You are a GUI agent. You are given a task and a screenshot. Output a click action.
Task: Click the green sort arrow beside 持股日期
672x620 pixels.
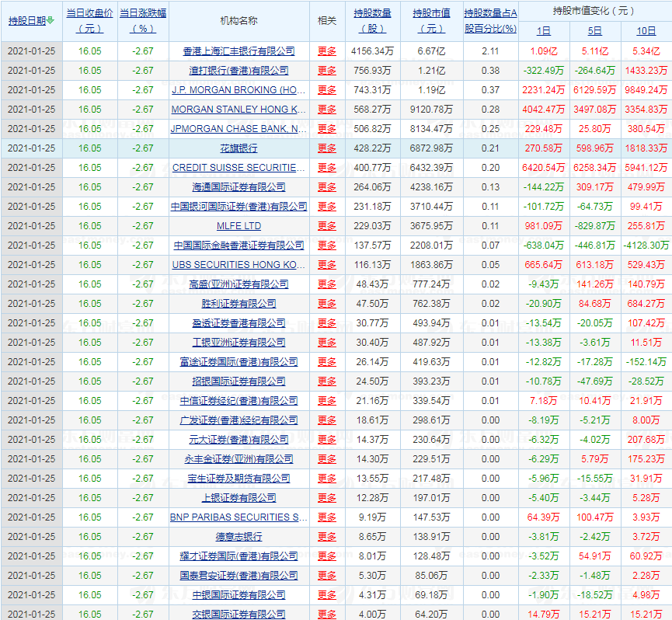[50, 20]
